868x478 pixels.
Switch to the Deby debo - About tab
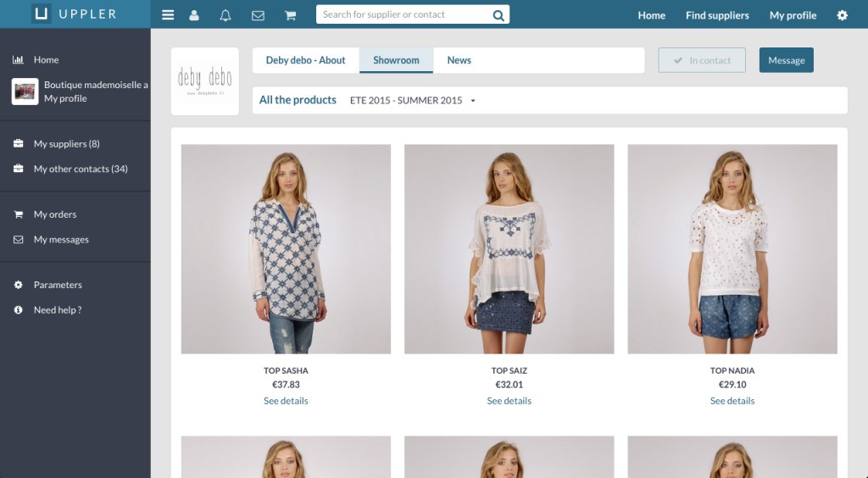click(305, 60)
